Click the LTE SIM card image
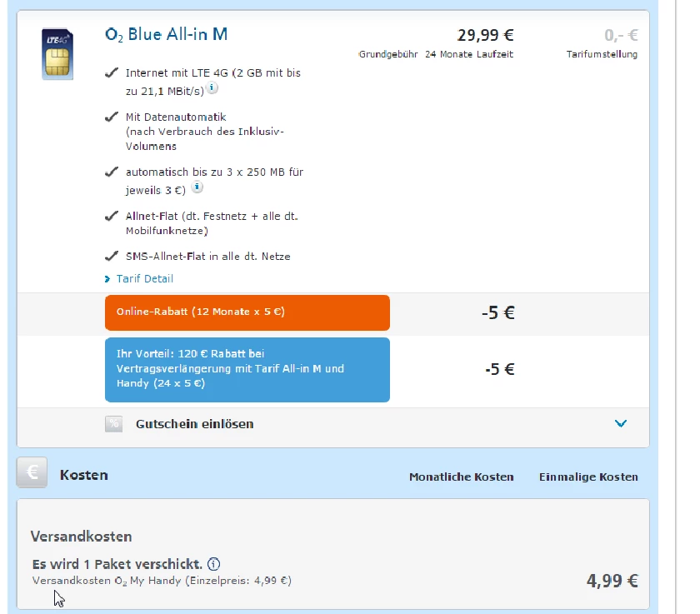Screen dimensions: 700x614 pos(57,53)
